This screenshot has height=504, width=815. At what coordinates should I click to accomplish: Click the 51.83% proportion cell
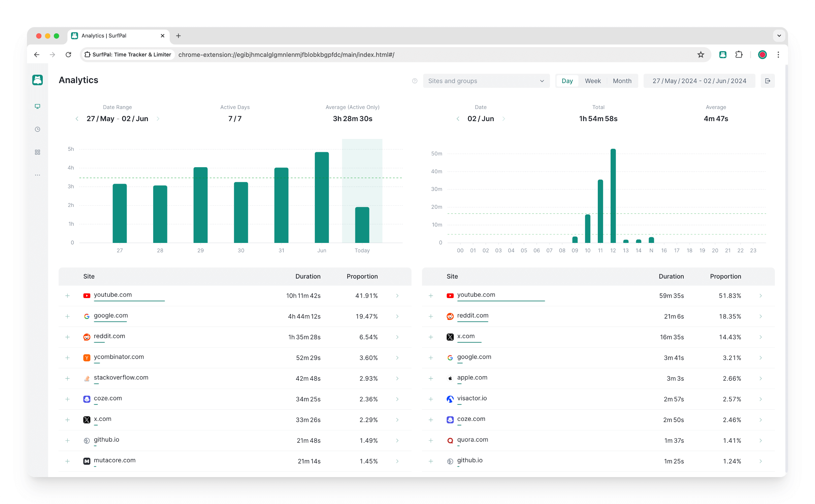click(x=730, y=296)
